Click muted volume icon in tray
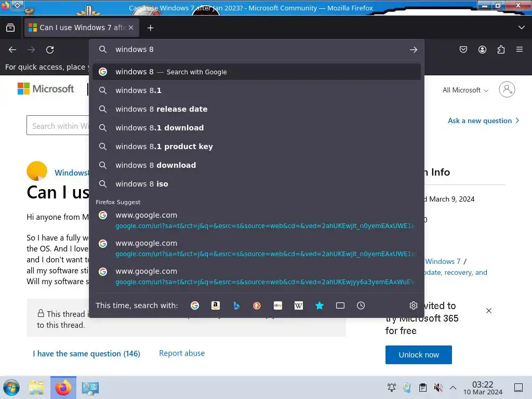The height and width of the screenshot is (399, 532). point(438,388)
